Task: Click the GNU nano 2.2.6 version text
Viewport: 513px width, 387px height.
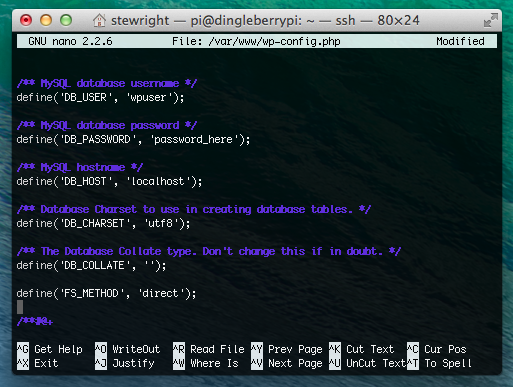Action: coord(70,41)
